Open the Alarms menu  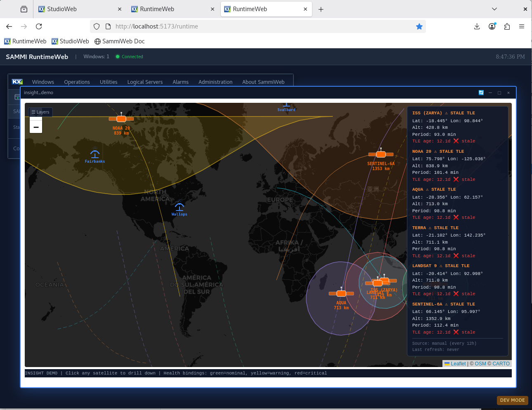[180, 82]
